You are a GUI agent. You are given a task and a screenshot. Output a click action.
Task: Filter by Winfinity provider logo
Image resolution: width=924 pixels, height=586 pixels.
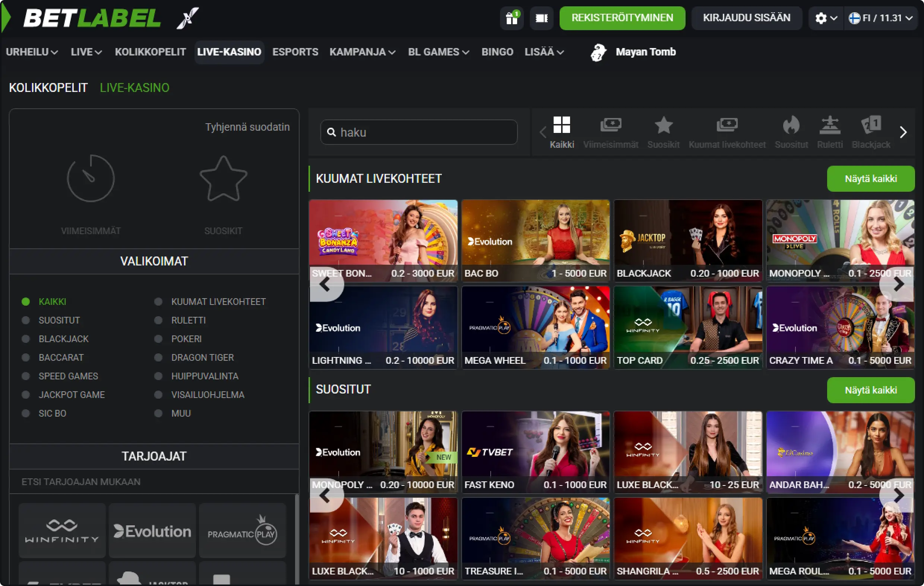click(62, 531)
